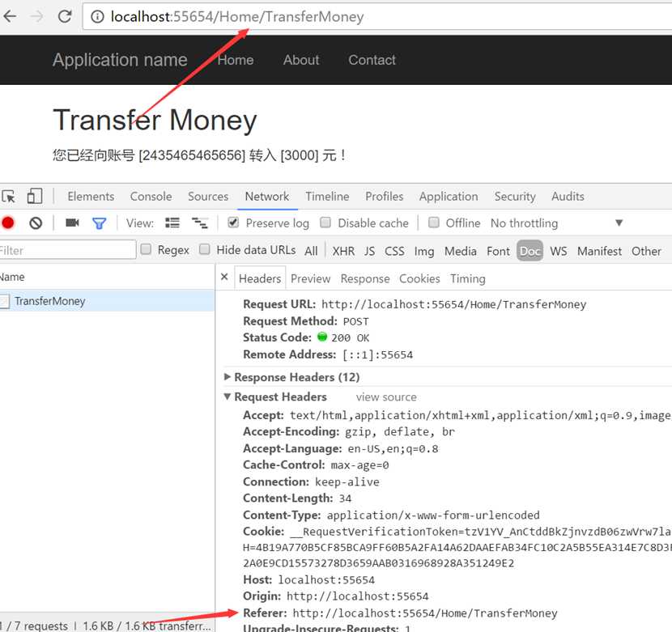Enable the Regex filter checkbox
The image size is (672, 632).
[x=146, y=249]
